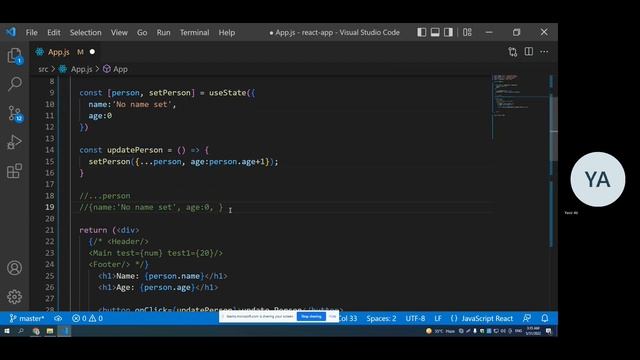Click the src breadcrumb segment
The image size is (640, 360).
pyautogui.click(x=43, y=69)
